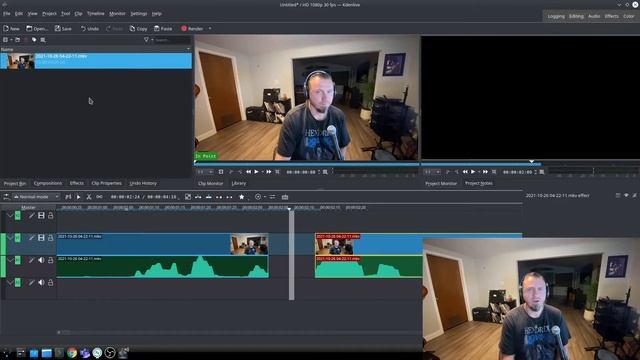
Task: Click the tag icon in bin toolbar
Action: [34, 40]
